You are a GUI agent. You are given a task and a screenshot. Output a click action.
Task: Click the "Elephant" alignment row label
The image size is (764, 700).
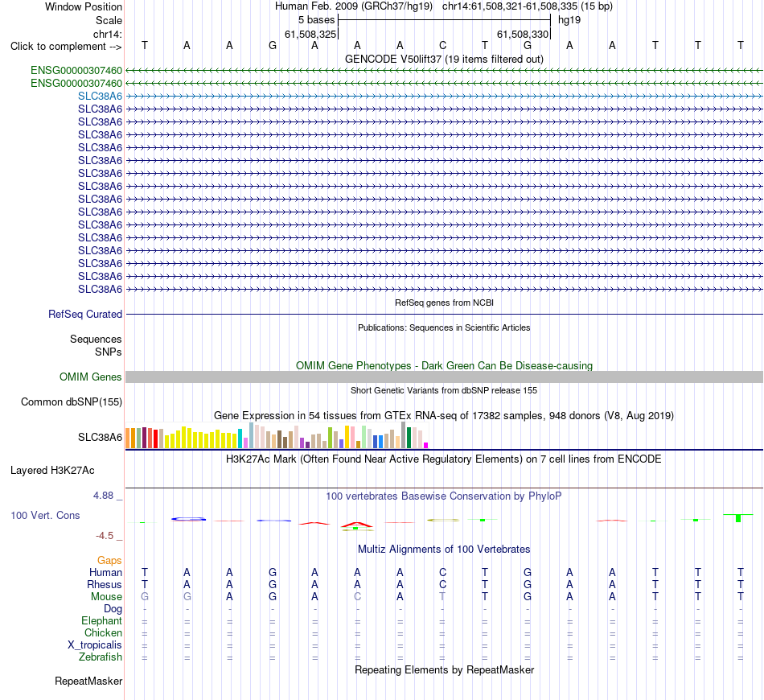click(x=101, y=620)
